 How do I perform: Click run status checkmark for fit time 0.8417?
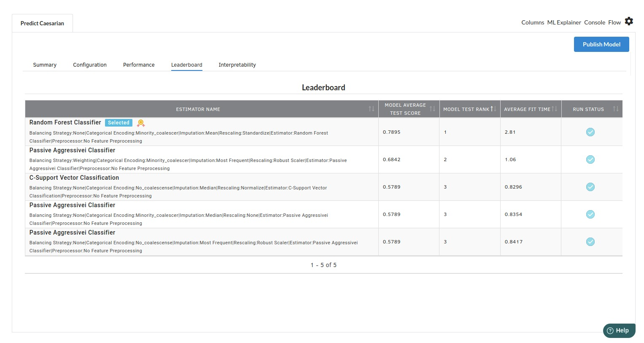point(590,242)
